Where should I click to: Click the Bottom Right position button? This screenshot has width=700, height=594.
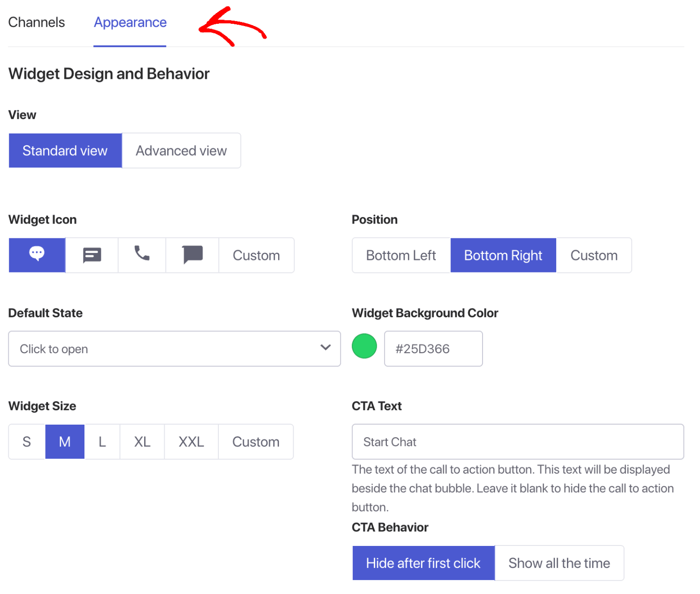pyautogui.click(x=503, y=255)
